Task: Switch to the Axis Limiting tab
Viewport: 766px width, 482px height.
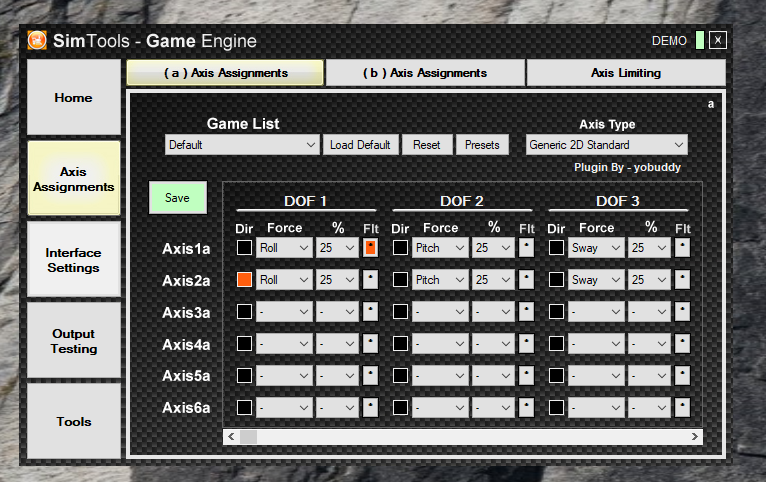Action: [x=626, y=73]
